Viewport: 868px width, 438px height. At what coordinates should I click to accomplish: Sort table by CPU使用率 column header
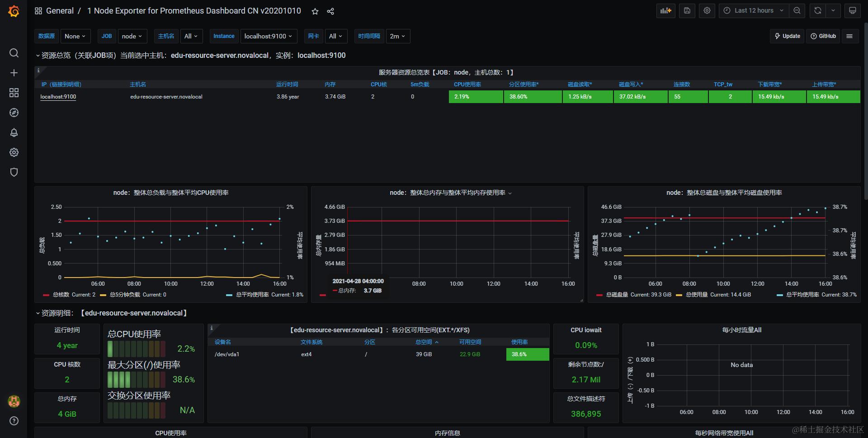pos(467,85)
